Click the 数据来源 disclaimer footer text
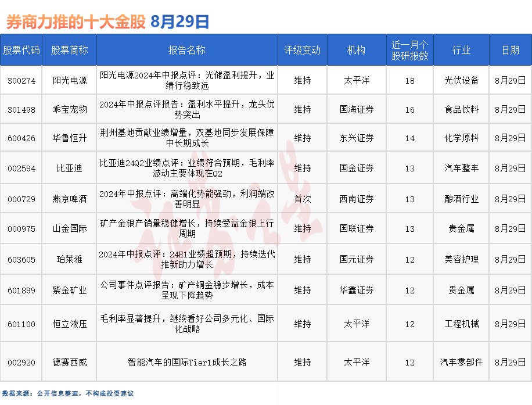Viewport: 532px width, 405px height. click(67, 393)
